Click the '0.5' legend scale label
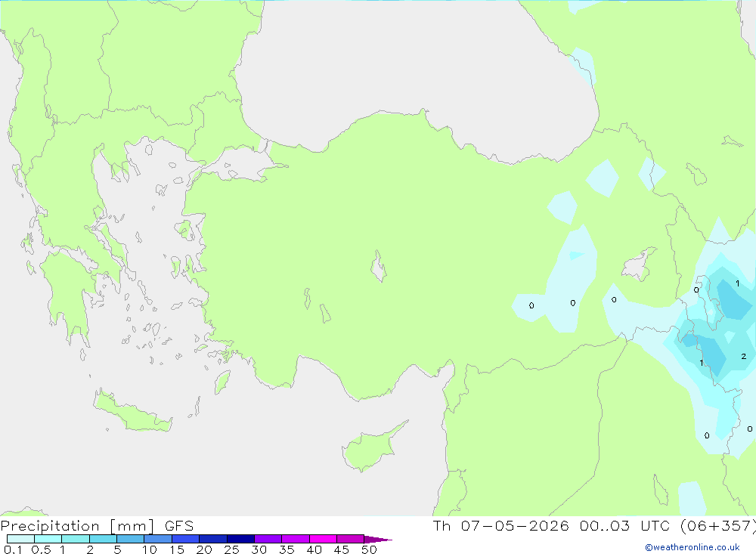 click(x=41, y=549)
